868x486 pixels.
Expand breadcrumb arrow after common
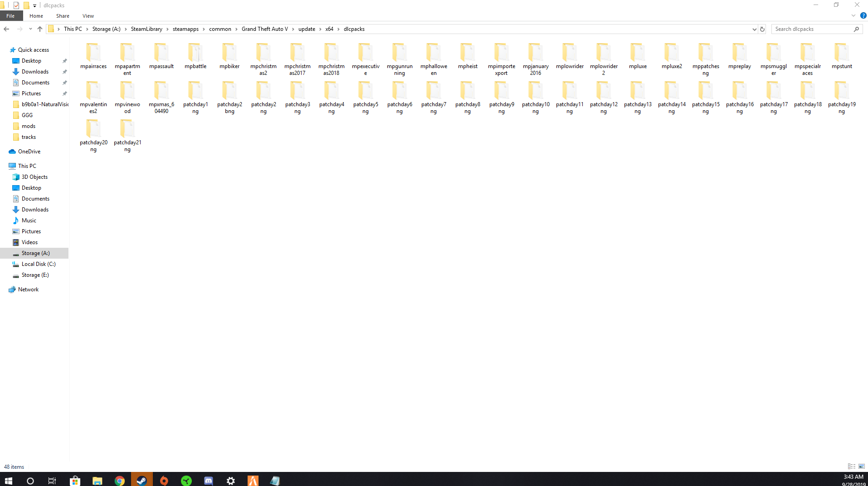[236, 29]
